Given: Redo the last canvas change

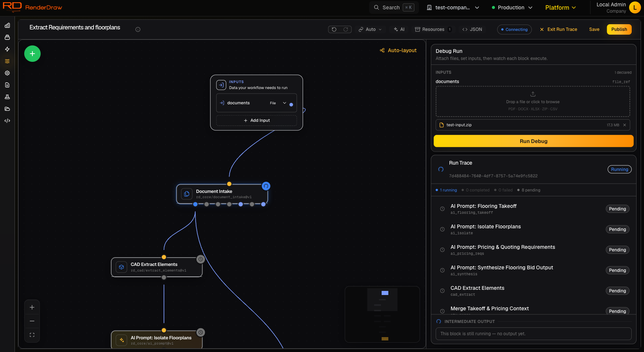Looking at the screenshot, I should (345, 29).
